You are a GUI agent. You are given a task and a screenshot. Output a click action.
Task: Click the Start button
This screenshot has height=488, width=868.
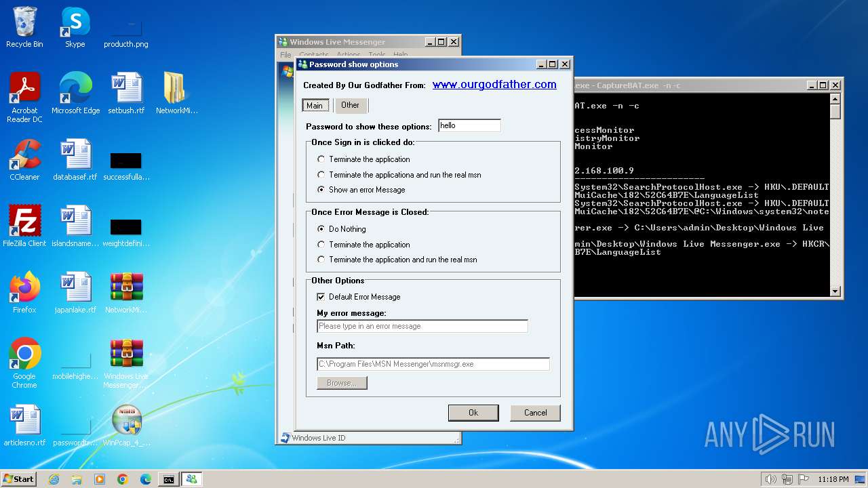pyautogui.click(x=19, y=479)
